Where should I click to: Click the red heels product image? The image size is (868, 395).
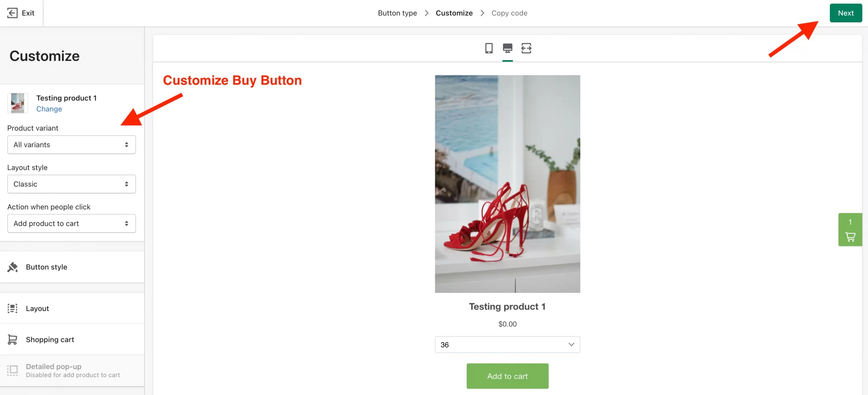coord(507,184)
